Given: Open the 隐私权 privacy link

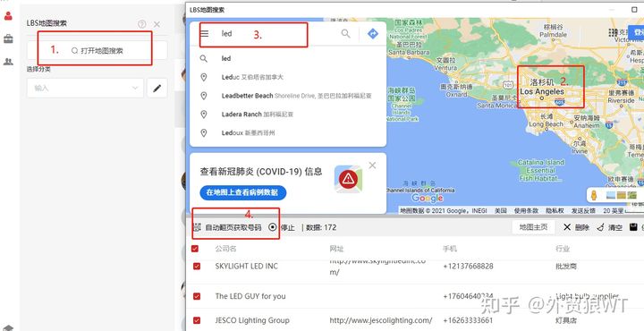Looking at the screenshot, I should click(555, 210).
